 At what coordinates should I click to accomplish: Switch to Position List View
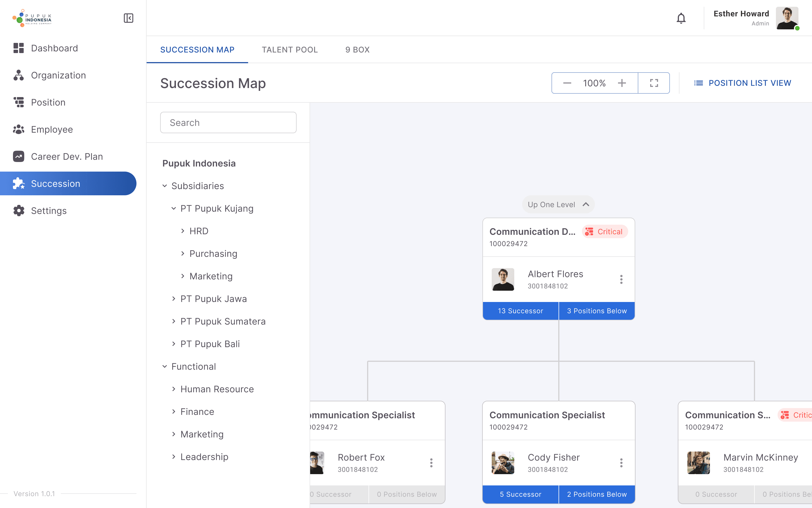point(742,83)
